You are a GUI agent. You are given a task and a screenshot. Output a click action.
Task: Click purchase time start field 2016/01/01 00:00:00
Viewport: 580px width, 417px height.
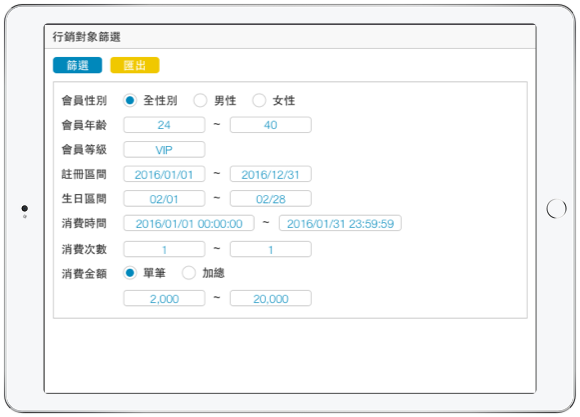(x=189, y=223)
